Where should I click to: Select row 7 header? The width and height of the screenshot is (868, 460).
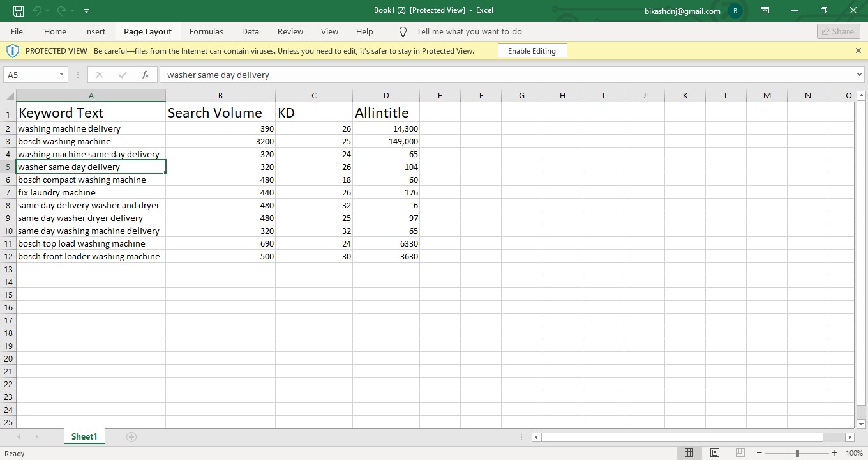click(8, 192)
